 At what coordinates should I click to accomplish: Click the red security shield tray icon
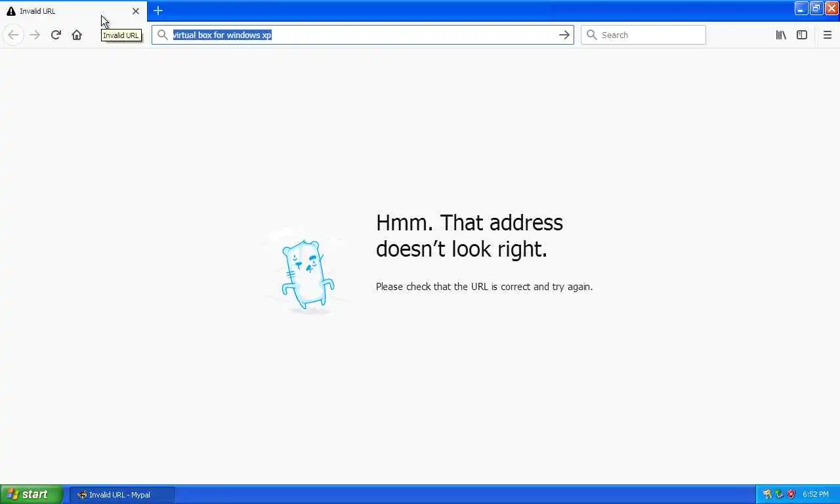pos(791,494)
